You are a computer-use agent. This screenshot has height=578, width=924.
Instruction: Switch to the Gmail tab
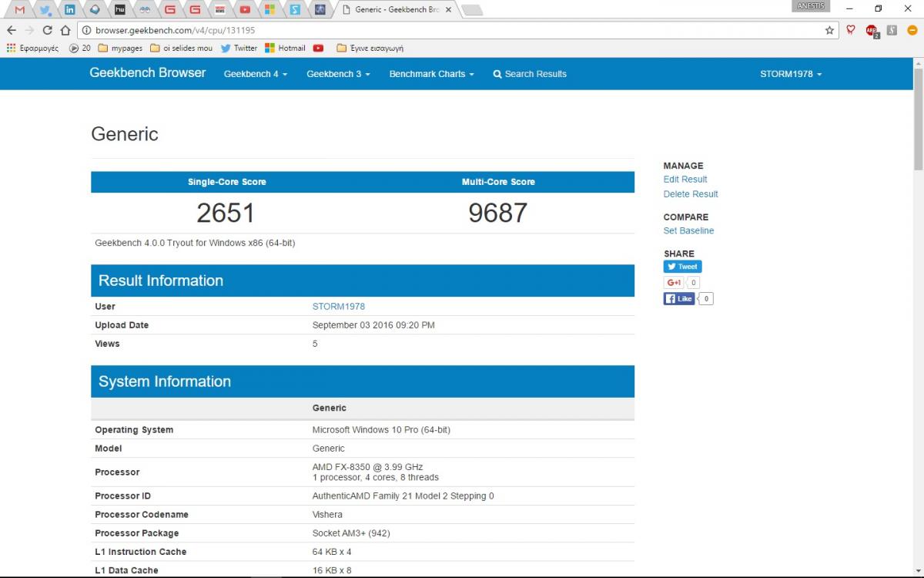(20, 10)
